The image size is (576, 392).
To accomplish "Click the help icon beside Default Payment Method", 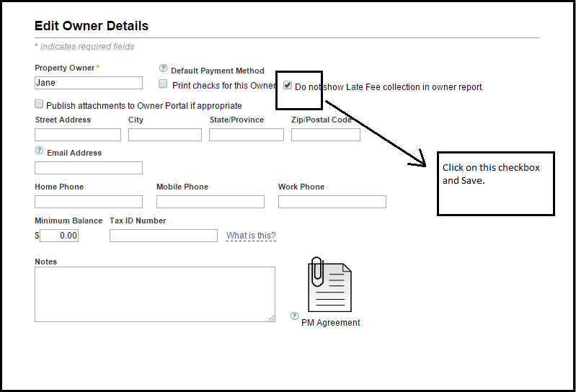I will 163,68.
